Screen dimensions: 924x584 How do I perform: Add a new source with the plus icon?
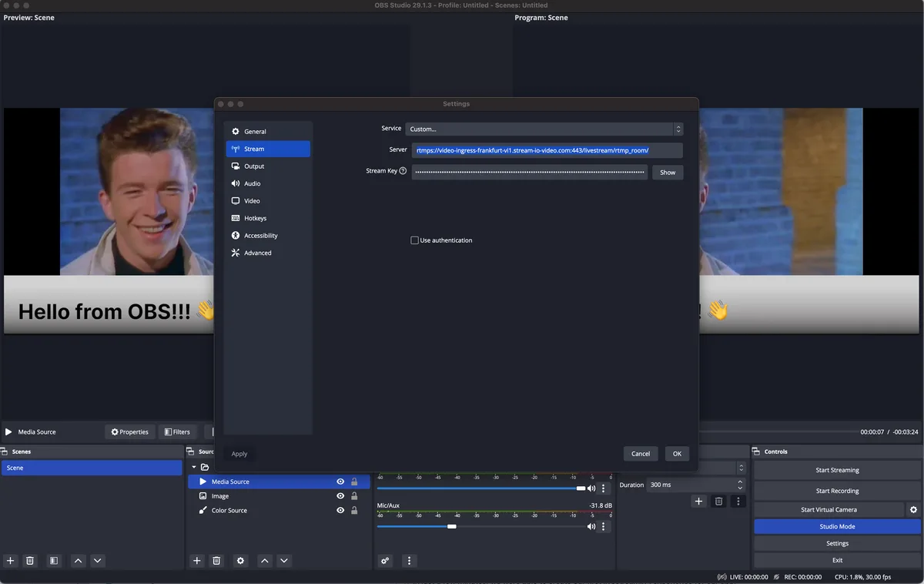[196, 561]
